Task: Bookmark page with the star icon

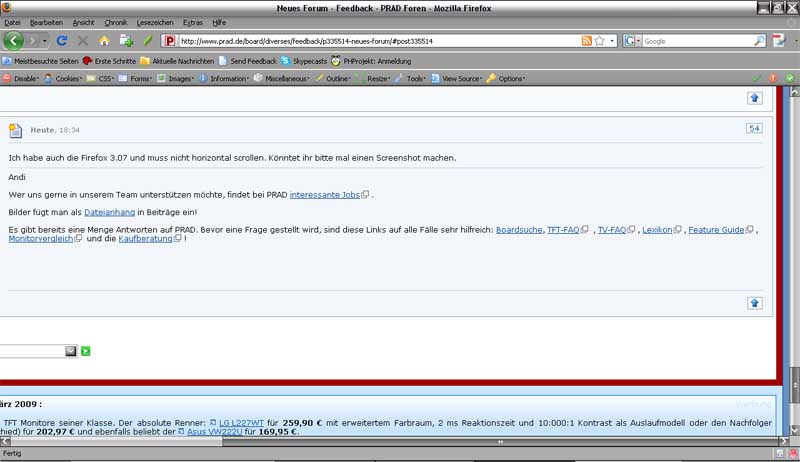Action: pyautogui.click(x=600, y=41)
